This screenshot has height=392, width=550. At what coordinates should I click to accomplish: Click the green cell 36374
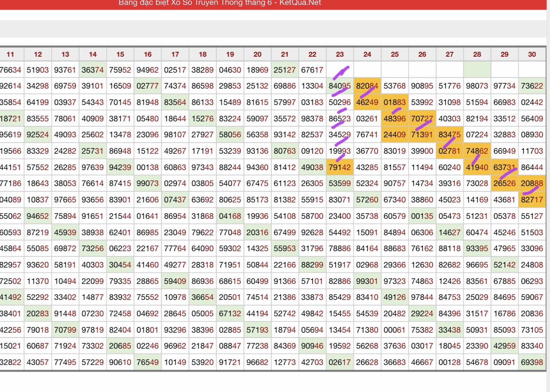93,70
